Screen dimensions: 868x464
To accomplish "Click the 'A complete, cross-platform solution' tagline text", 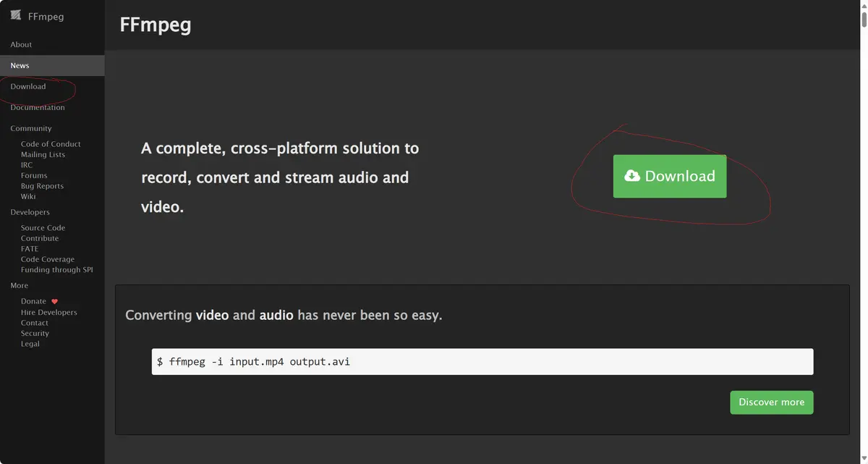I will 280,177.
